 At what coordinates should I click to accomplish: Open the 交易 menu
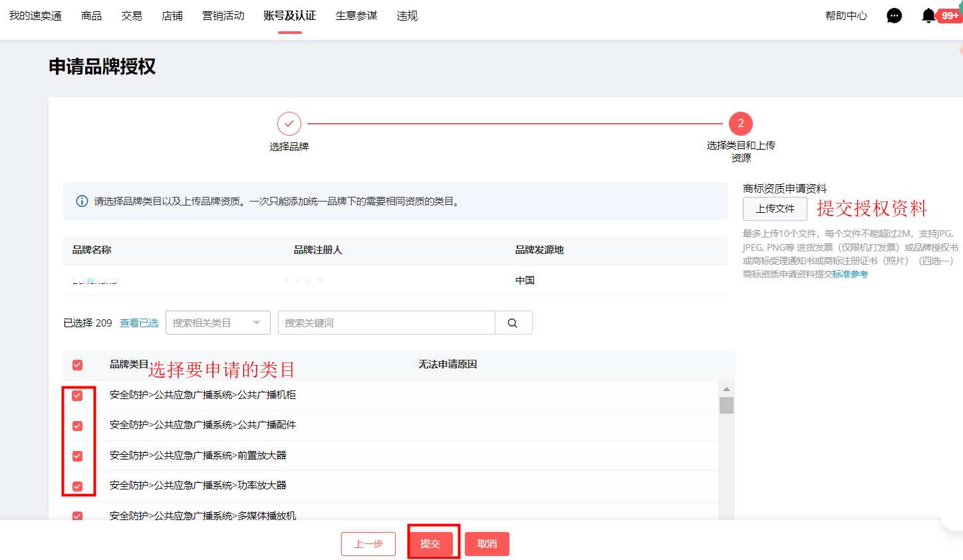pos(132,16)
